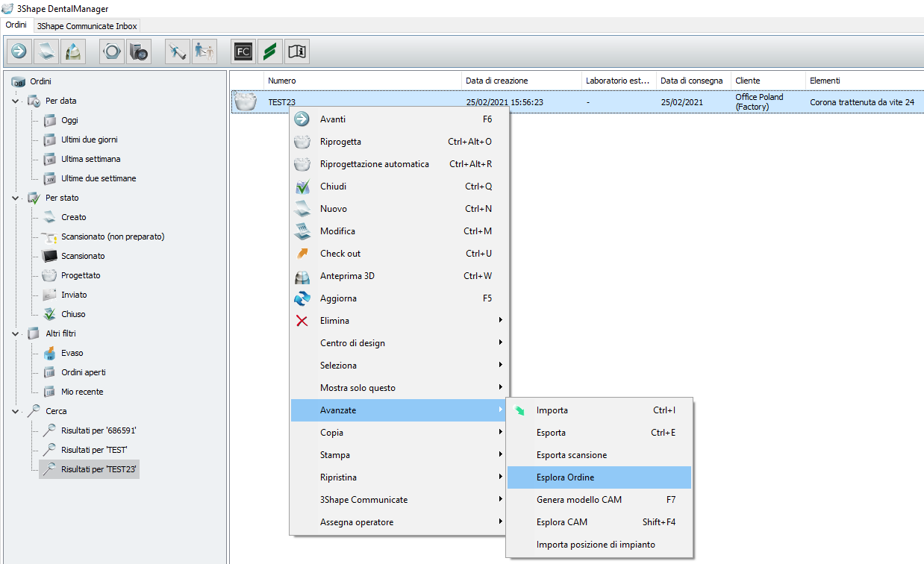Choose Esplora Ordine in the submenu
The height and width of the screenshot is (564, 924).
pyautogui.click(x=599, y=477)
